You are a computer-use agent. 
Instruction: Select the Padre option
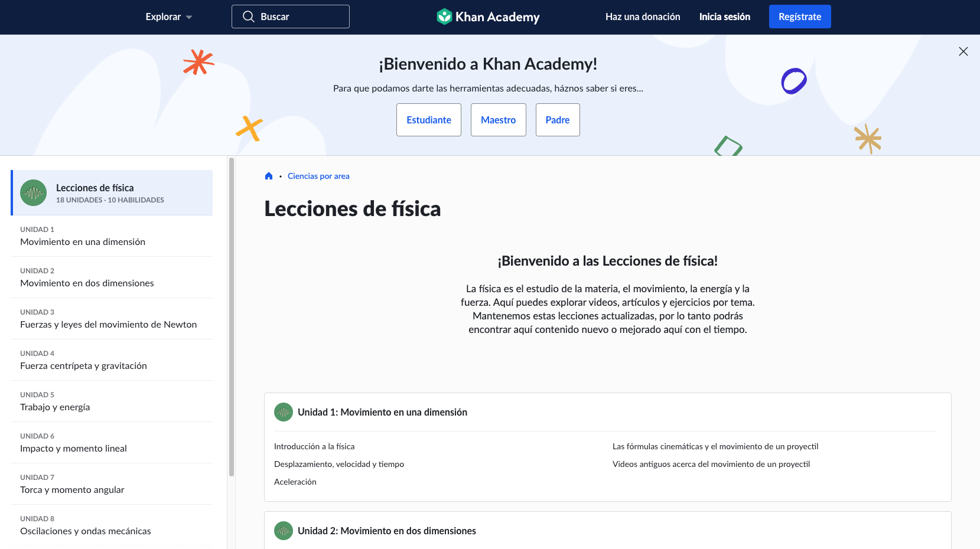pyautogui.click(x=557, y=120)
